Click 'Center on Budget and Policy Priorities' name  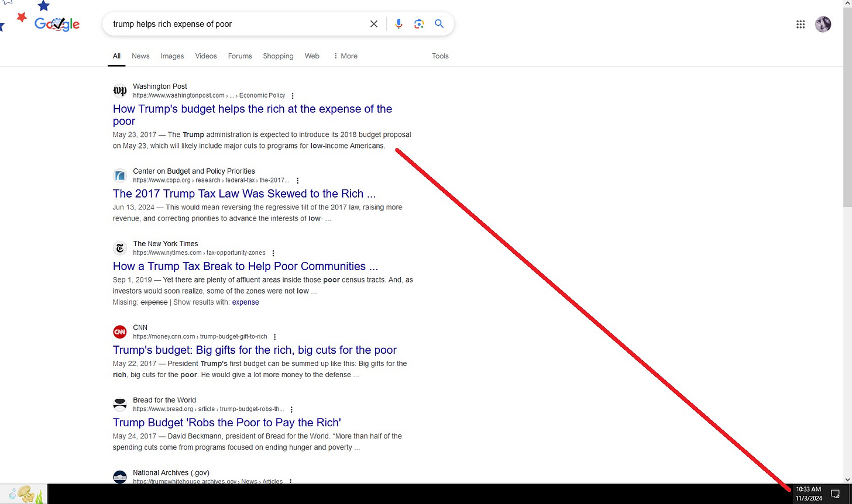point(194,171)
